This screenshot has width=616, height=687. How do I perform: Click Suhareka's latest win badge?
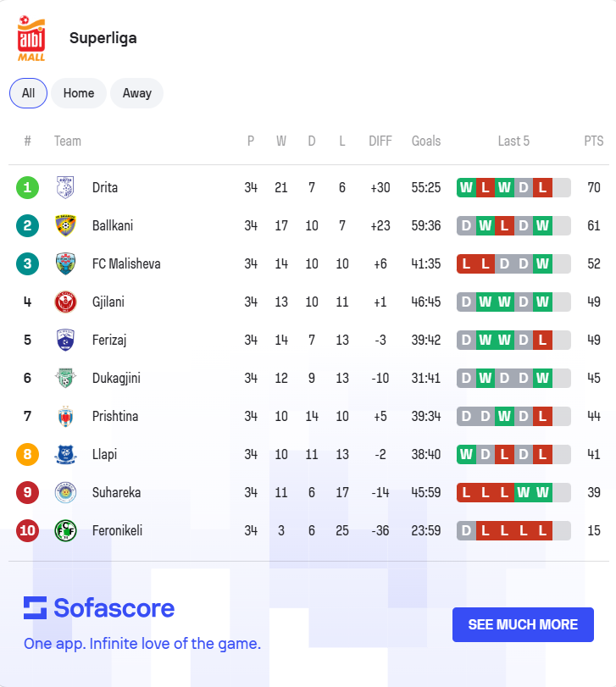pyautogui.click(x=542, y=492)
